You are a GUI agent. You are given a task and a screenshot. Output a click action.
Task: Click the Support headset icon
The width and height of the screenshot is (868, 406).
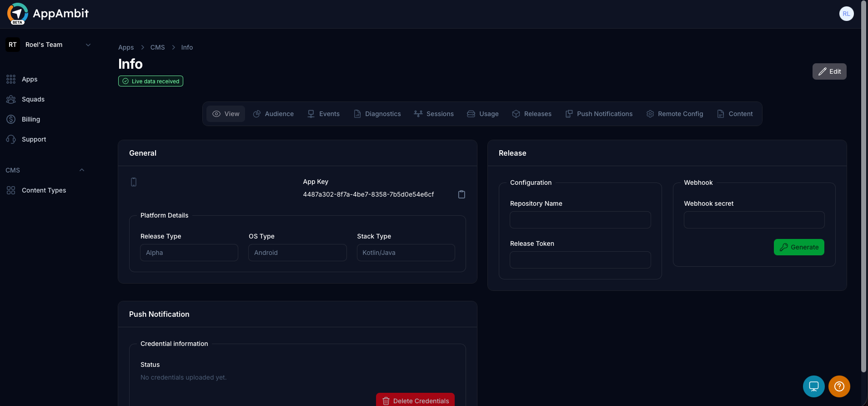(11, 139)
